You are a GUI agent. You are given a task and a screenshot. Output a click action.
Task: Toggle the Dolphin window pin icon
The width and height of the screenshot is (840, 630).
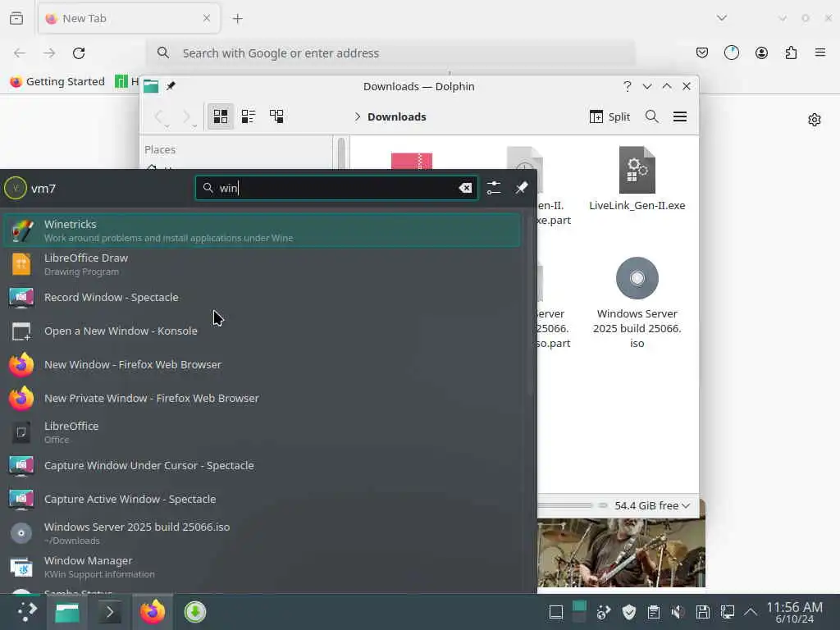point(171,86)
